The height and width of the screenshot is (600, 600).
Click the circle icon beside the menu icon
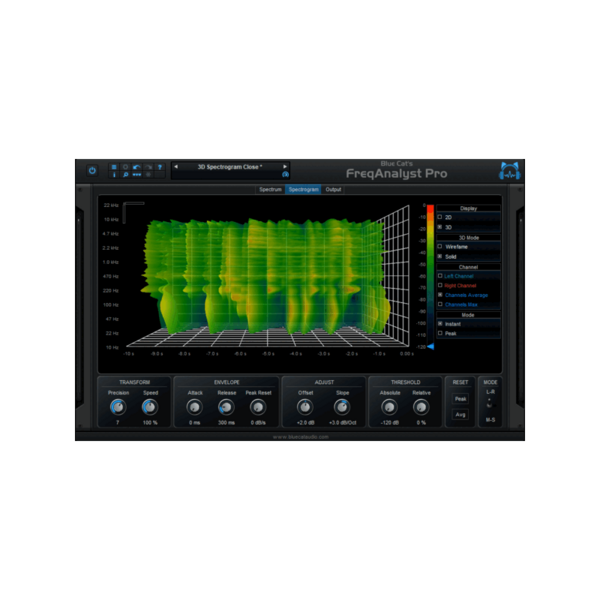coord(126,167)
